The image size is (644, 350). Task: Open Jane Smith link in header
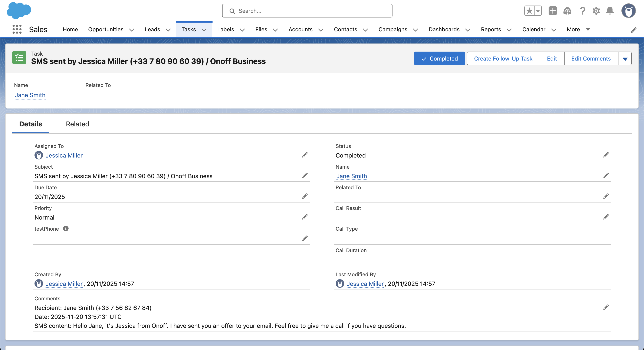(30, 95)
